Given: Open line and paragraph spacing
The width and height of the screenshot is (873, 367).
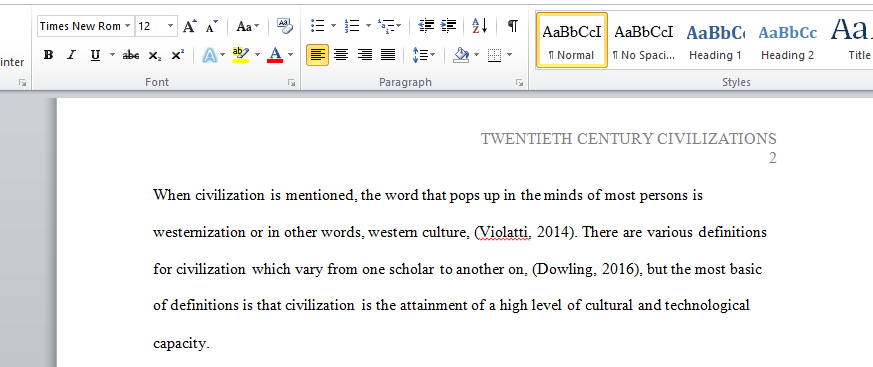Looking at the screenshot, I should click(419, 55).
